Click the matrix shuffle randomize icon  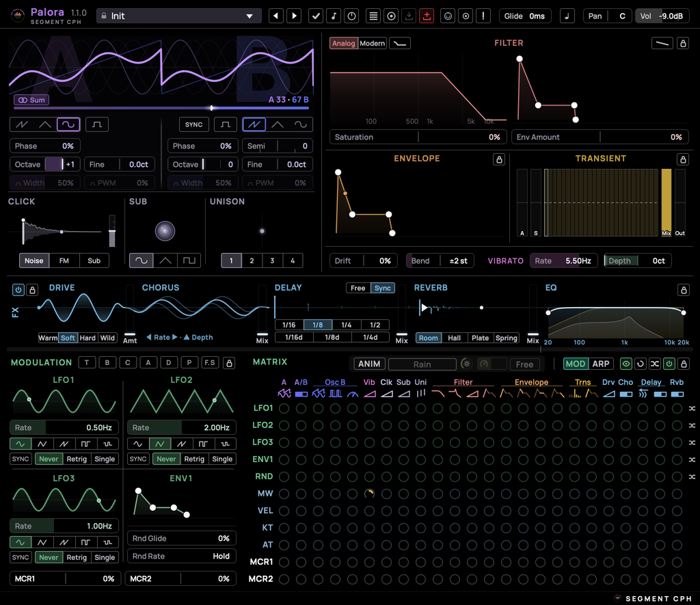654,364
